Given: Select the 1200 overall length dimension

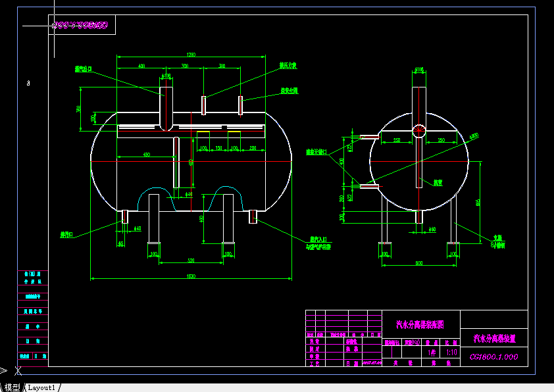Looking at the screenshot, I should [x=191, y=55].
